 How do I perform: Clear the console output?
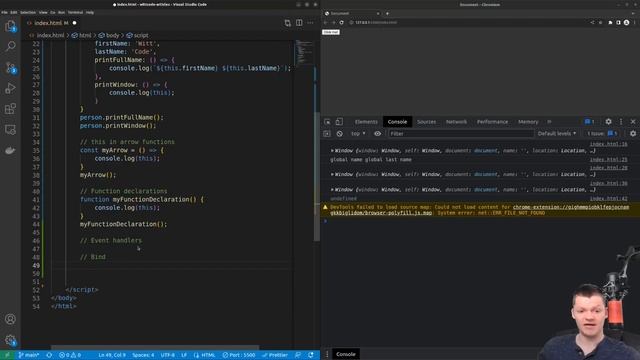pyautogui.click(x=340, y=133)
